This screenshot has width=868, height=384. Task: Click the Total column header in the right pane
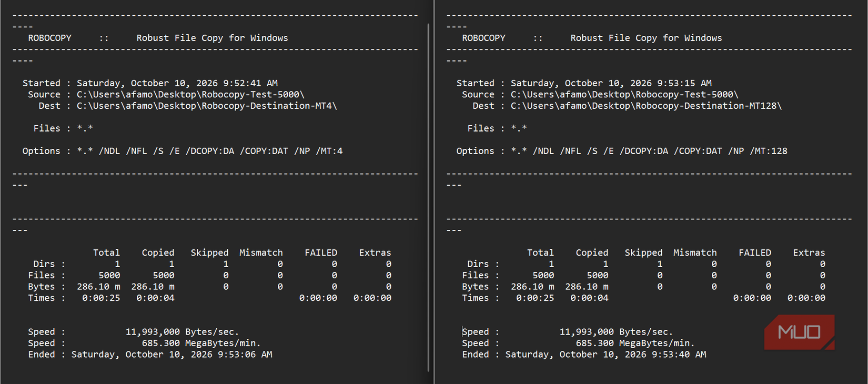(540, 252)
